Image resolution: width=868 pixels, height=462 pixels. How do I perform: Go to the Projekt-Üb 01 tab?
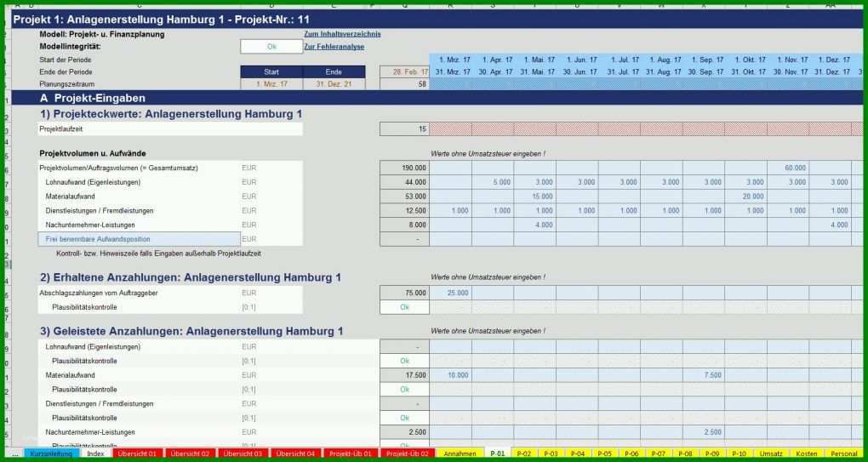coord(351,453)
